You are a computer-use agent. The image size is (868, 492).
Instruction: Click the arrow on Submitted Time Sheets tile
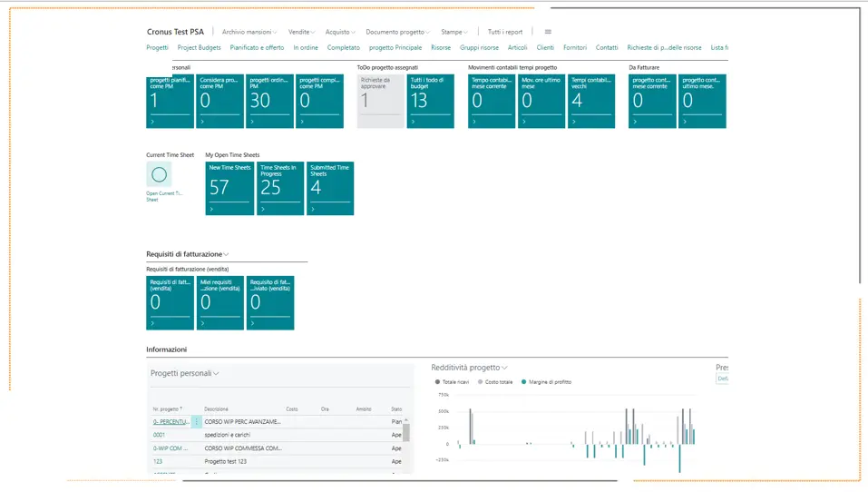point(313,209)
